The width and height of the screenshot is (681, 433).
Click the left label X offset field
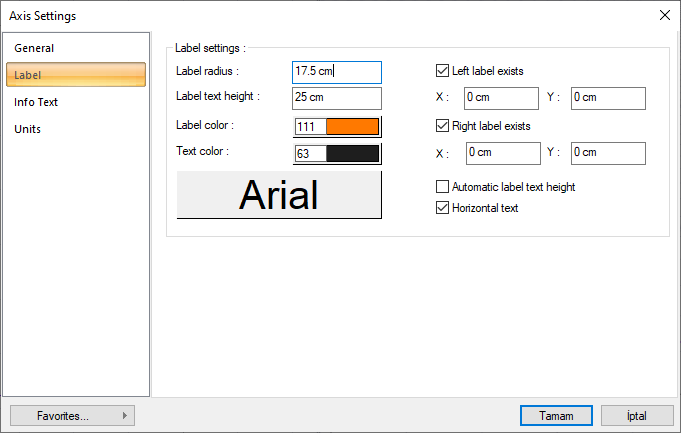point(502,98)
